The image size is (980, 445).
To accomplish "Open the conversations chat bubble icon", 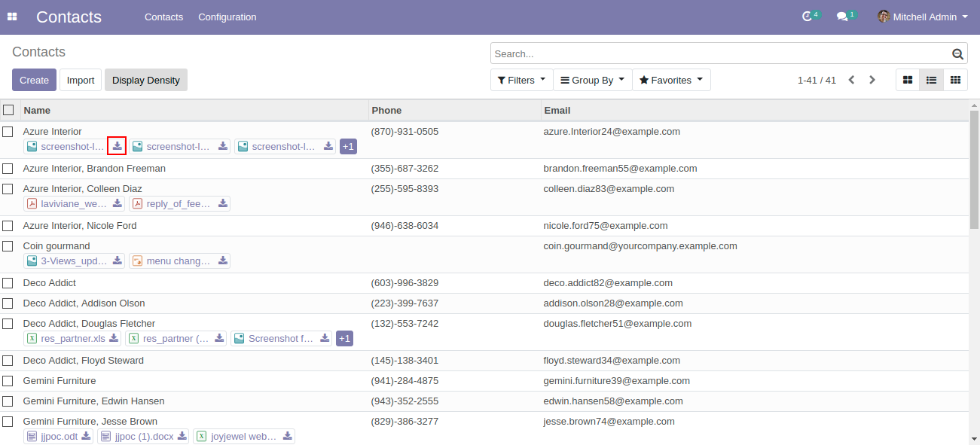I will pos(842,17).
